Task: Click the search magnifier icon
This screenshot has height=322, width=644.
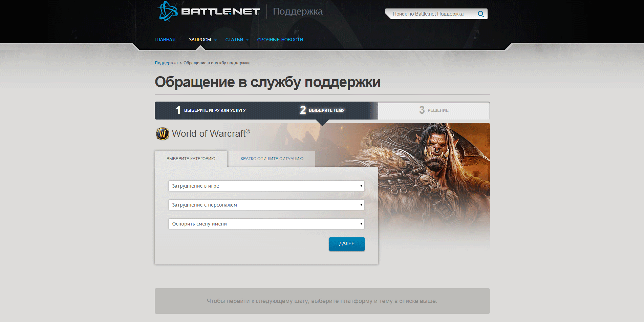Action: pyautogui.click(x=481, y=14)
